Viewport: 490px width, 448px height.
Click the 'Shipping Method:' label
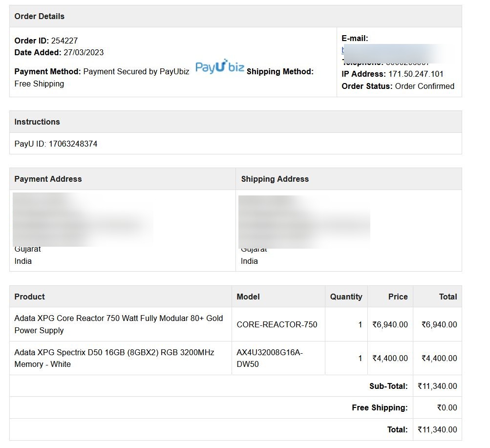[x=280, y=71]
